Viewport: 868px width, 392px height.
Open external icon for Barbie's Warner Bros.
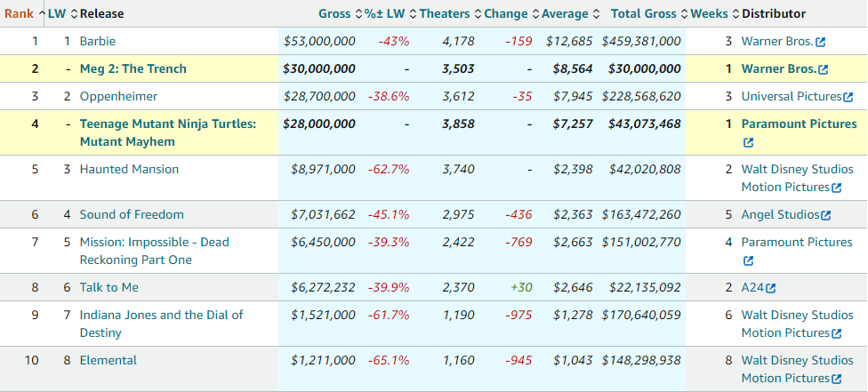(821, 42)
